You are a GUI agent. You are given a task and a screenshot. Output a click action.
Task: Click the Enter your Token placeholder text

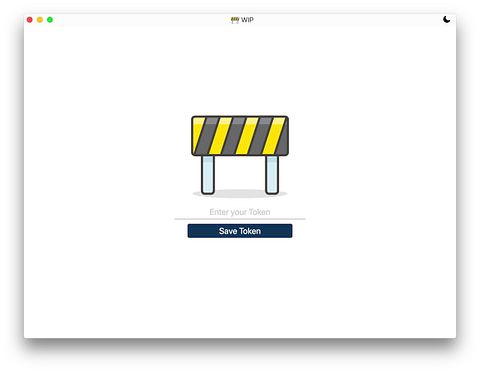coord(240,212)
